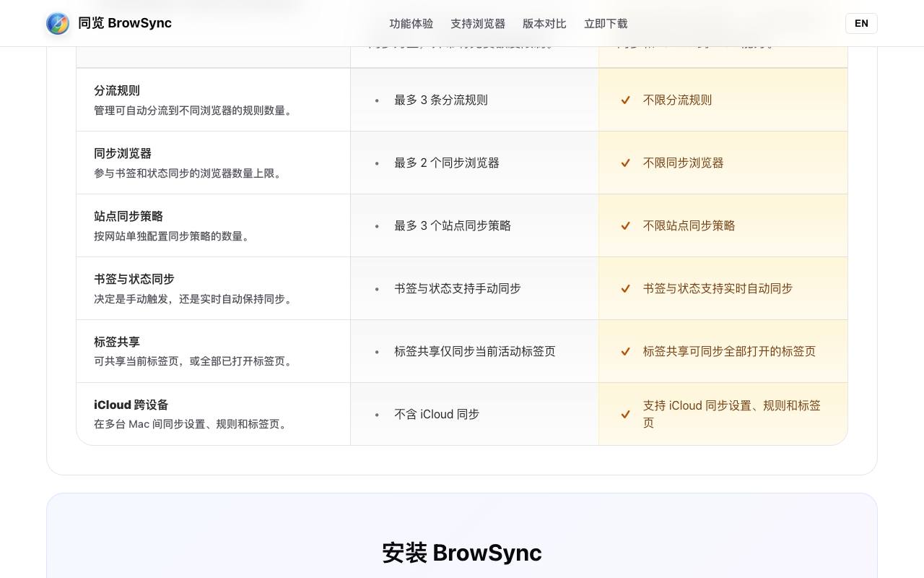Click the BrowSync logo icon
The width and height of the screenshot is (924, 578).
point(58,23)
